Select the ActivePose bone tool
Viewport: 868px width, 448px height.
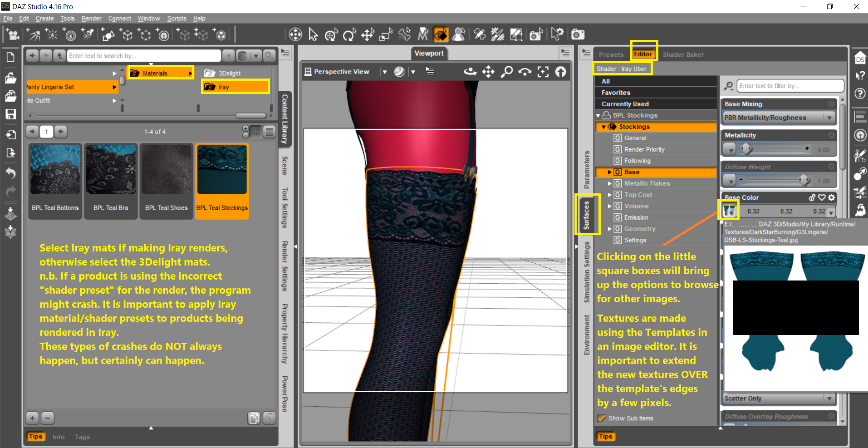coord(404,34)
